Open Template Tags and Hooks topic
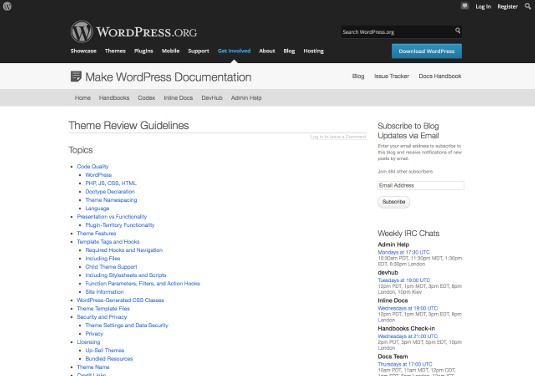This screenshot has width=535, height=376. 108,242
